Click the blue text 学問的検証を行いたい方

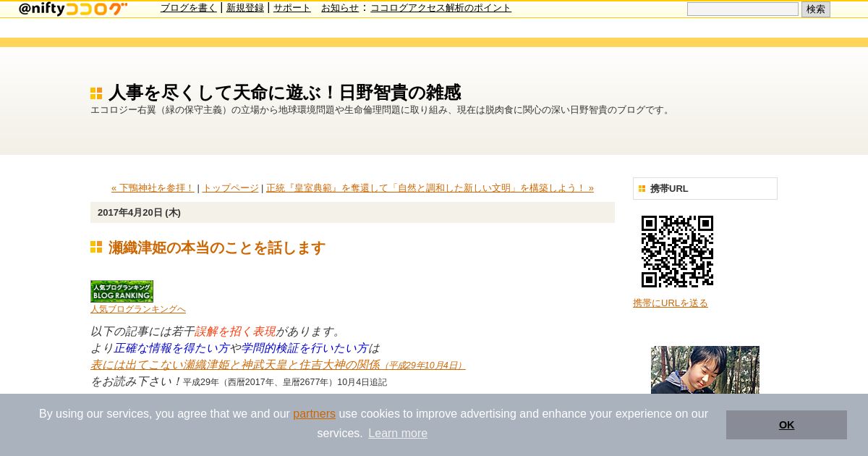[x=305, y=348]
